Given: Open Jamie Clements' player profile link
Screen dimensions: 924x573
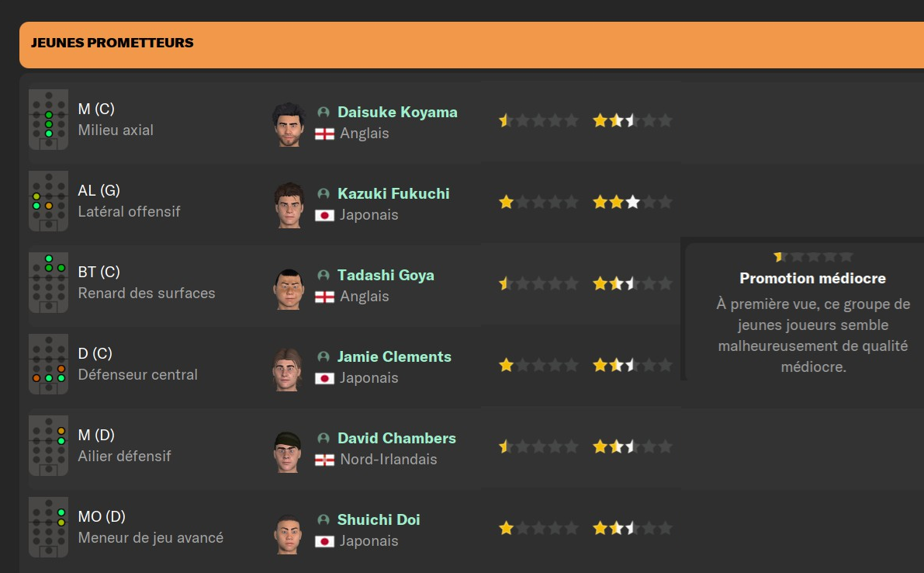Looking at the screenshot, I should (x=394, y=357).
